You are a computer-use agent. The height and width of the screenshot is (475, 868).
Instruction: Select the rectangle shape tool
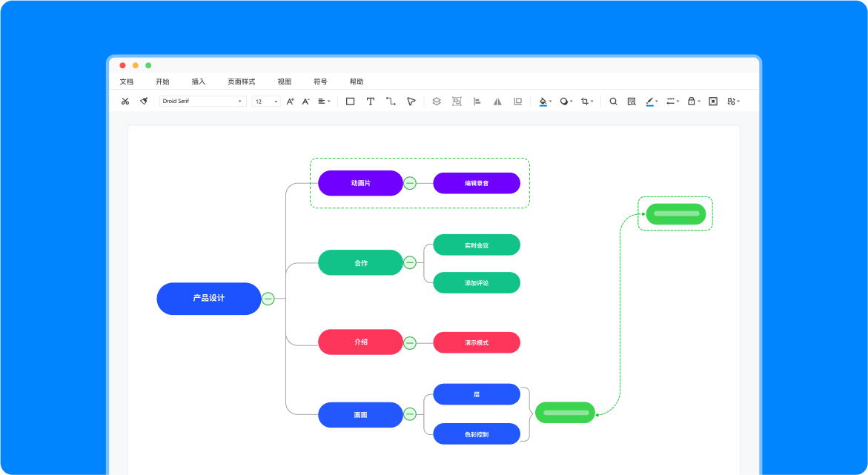pos(351,102)
